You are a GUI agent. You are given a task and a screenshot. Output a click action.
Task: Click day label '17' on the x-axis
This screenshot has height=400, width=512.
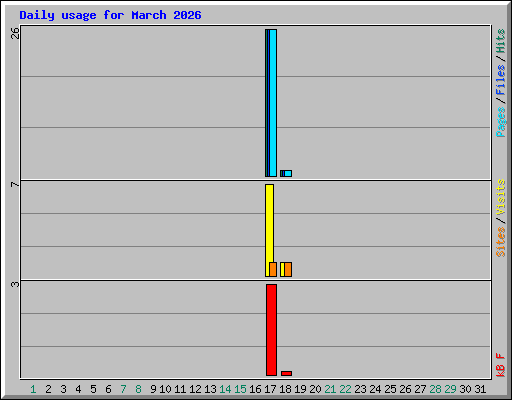click(x=270, y=389)
